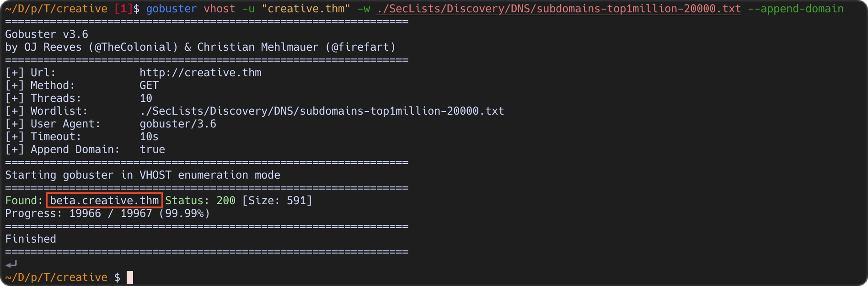The width and height of the screenshot is (868, 286).
Task: Click the Gobuster v3.6 banner line
Action: pos(47,34)
